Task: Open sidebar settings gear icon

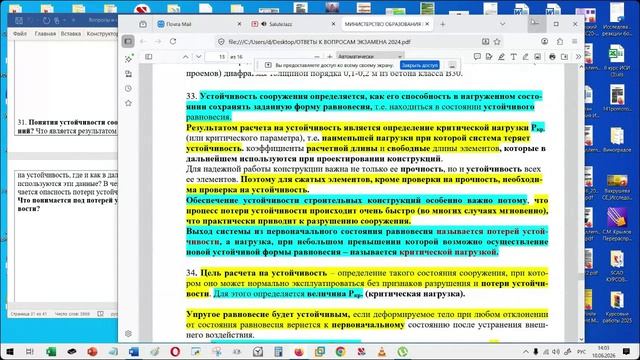Action: point(128,333)
